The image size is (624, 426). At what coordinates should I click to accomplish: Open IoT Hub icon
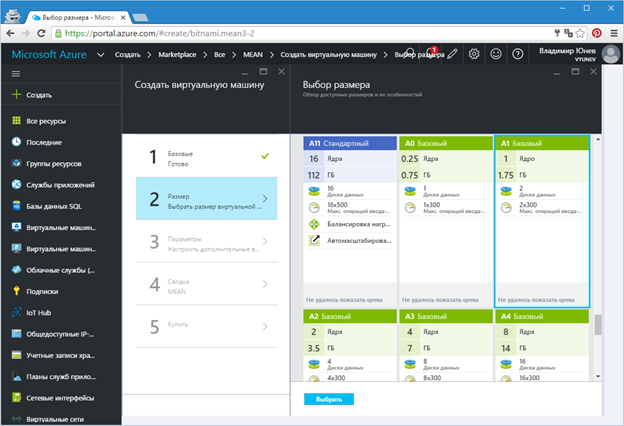pos(16,312)
